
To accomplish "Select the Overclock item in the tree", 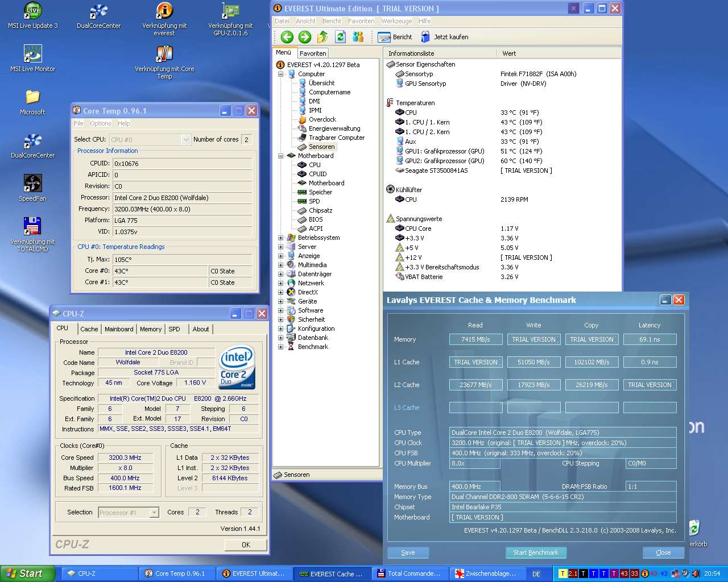I will click(322, 119).
